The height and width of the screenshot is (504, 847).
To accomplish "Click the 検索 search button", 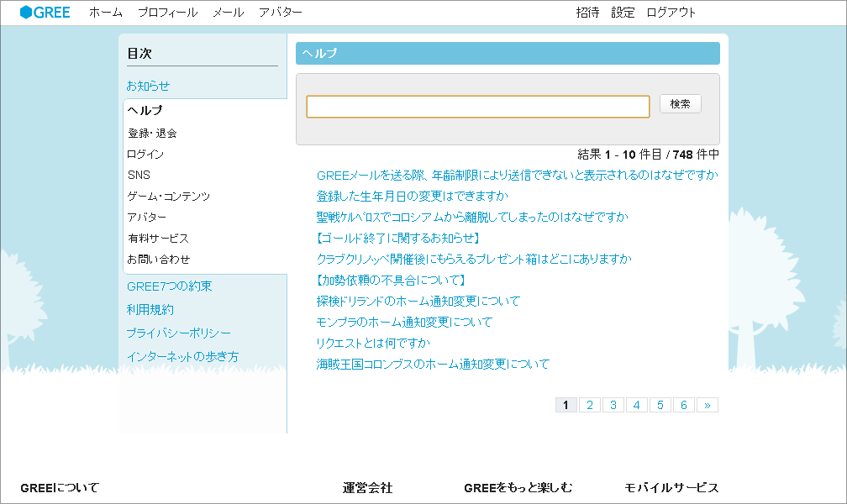I will coord(681,103).
